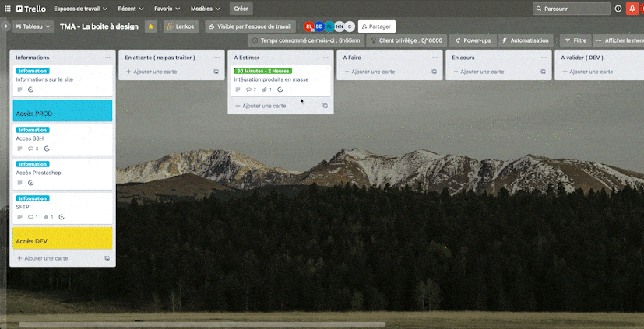Click the BD member avatar

(x=319, y=26)
